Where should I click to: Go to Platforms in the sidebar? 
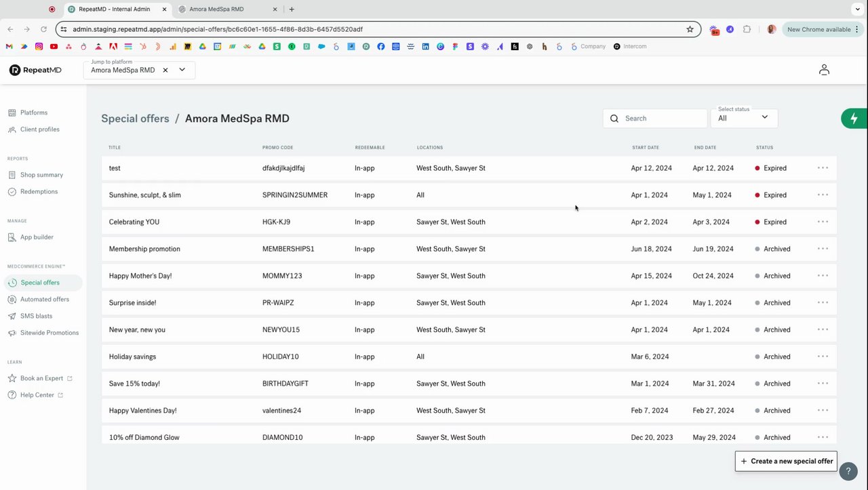click(x=28, y=113)
